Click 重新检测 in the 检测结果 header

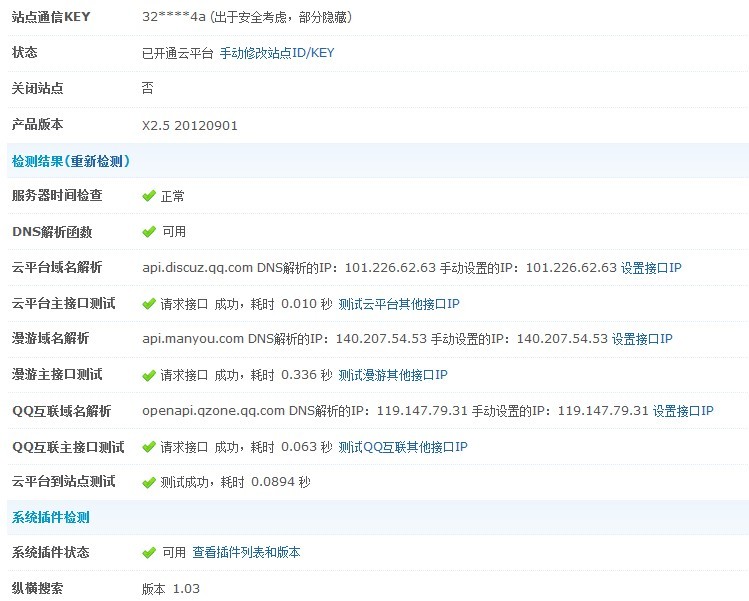pos(97,161)
